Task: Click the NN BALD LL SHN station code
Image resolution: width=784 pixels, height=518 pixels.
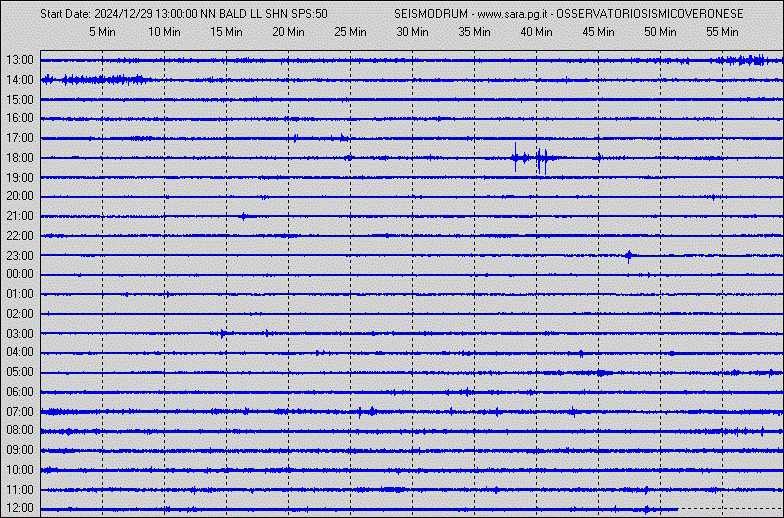Action: (x=244, y=14)
